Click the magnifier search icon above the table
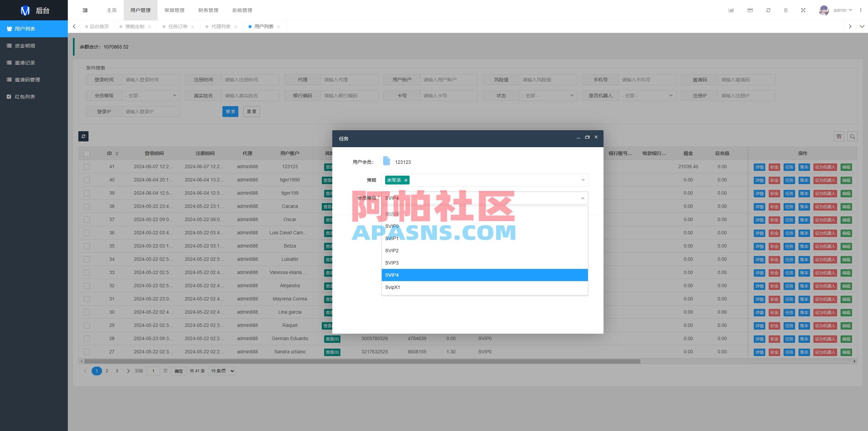This screenshot has width=868, height=431. (853, 136)
